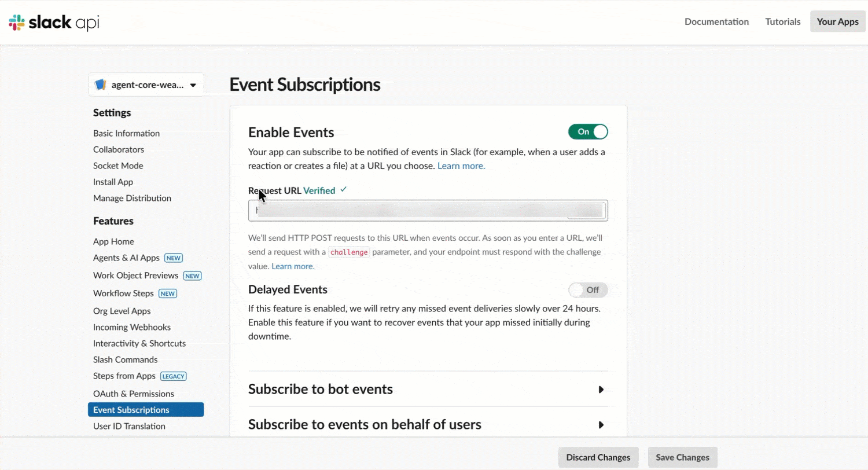Click the LEGACY badge beside Steps from Apps
Image resolution: width=868 pixels, height=470 pixels.
(x=173, y=376)
